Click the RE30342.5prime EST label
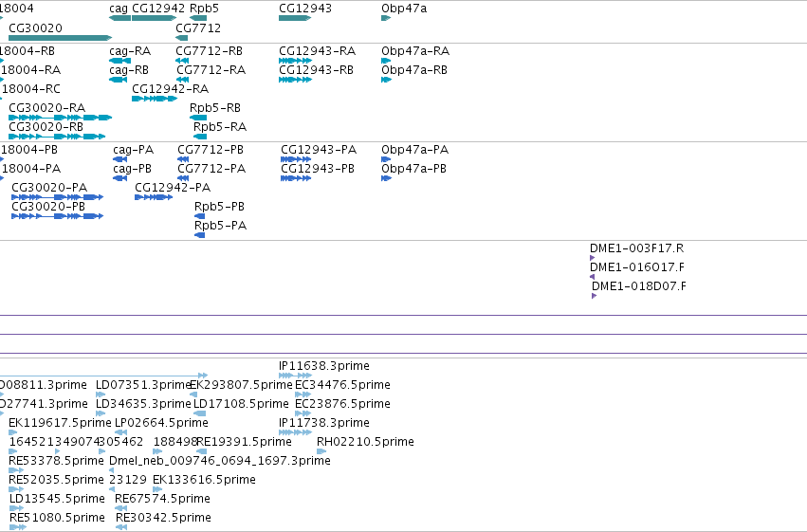807x532 pixels. click(164, 518)
